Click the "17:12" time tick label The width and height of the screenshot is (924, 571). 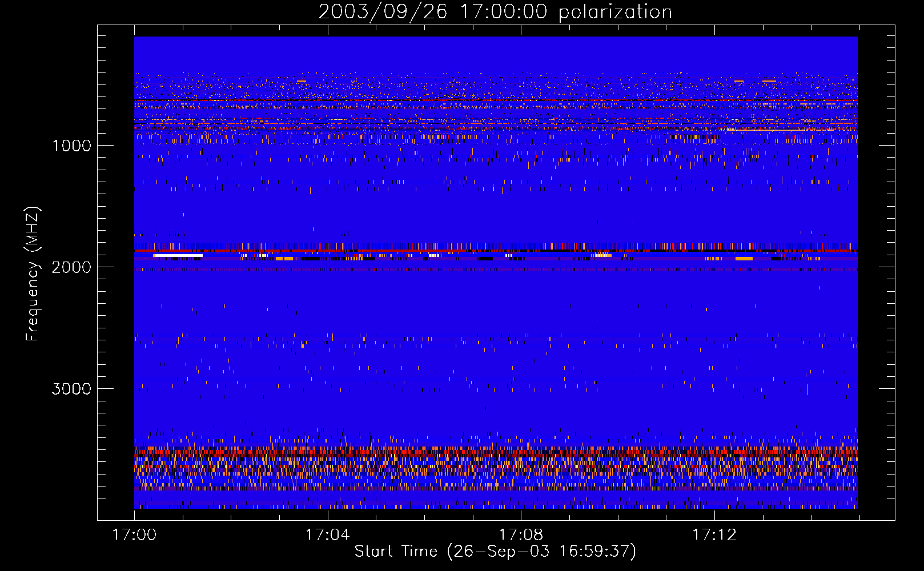click(x=714, y=535)
